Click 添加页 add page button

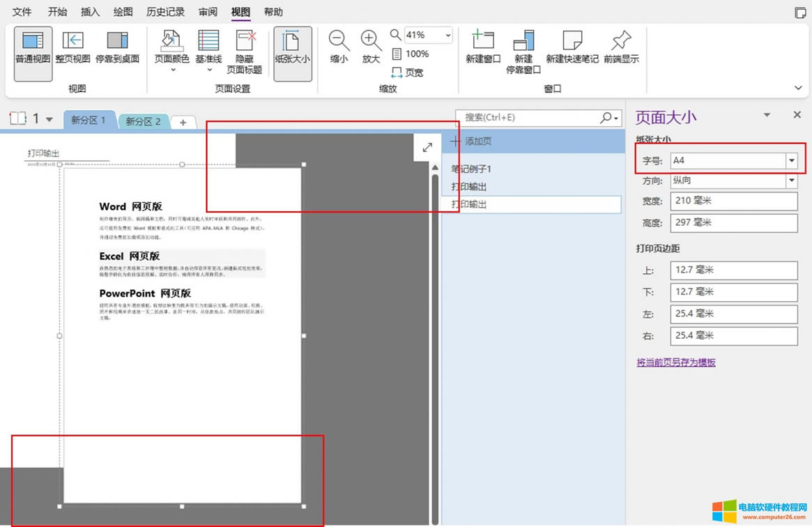coord(472,142)
